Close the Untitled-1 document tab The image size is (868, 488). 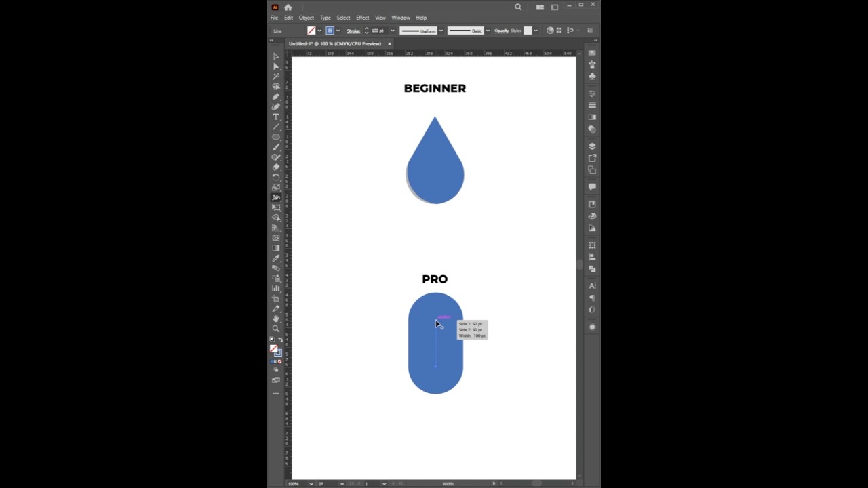[x=390, y=43]
